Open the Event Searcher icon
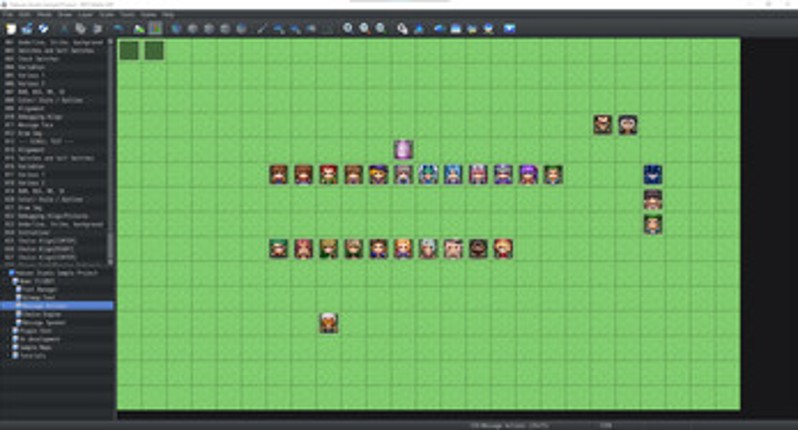Viewport: 798px width, 430px height. 455,28
